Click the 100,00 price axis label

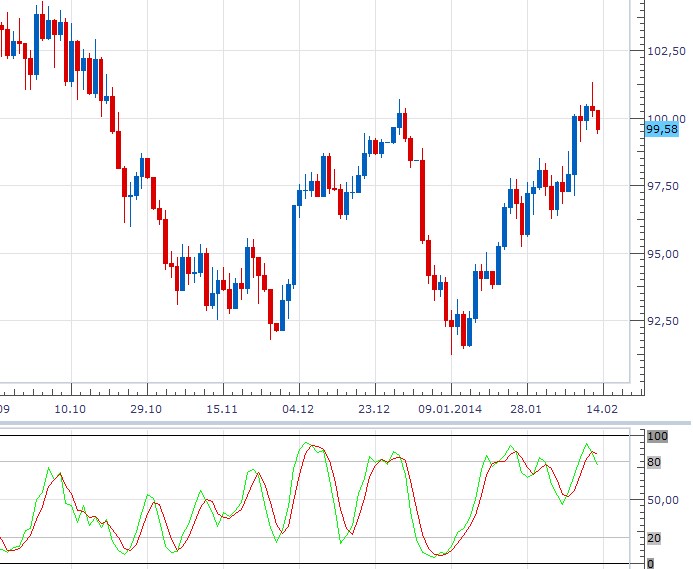(x=666, y=118)
